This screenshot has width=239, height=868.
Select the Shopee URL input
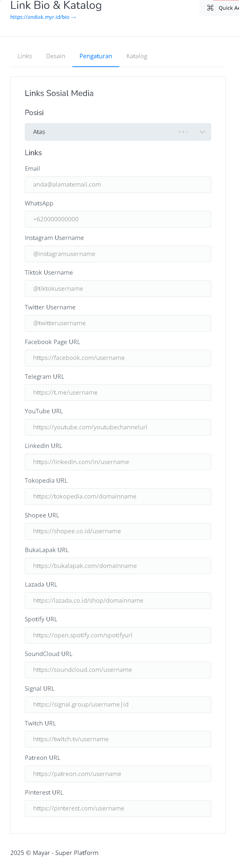(x=118, y=531)
